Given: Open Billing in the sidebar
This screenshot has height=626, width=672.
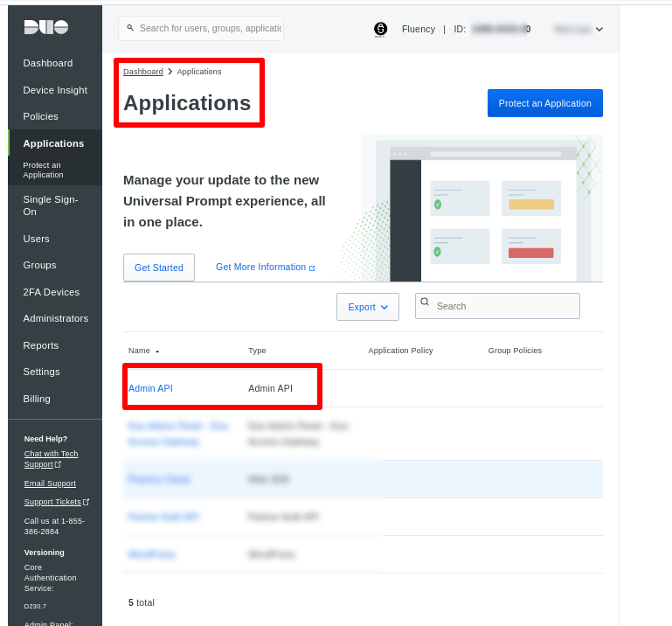Looking at the screenshot, I should (37, 399).
